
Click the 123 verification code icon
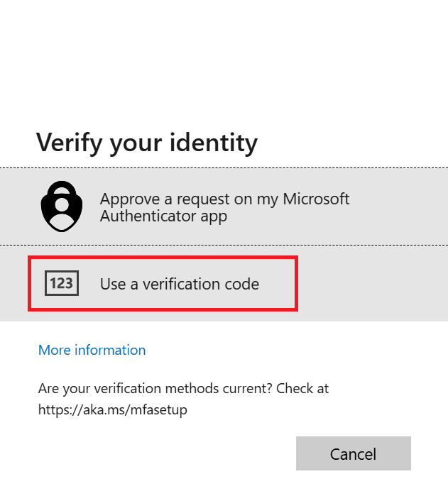click(62, 283)
